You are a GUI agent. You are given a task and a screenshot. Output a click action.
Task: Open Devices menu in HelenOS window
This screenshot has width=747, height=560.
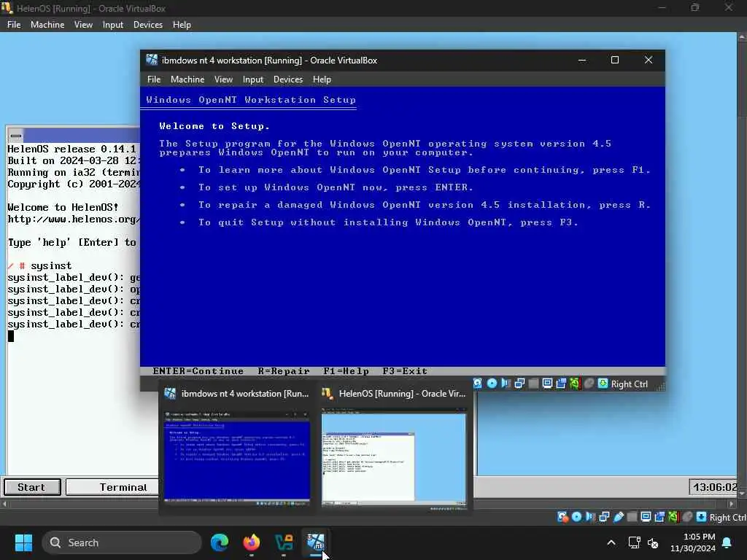pos(147,25)
